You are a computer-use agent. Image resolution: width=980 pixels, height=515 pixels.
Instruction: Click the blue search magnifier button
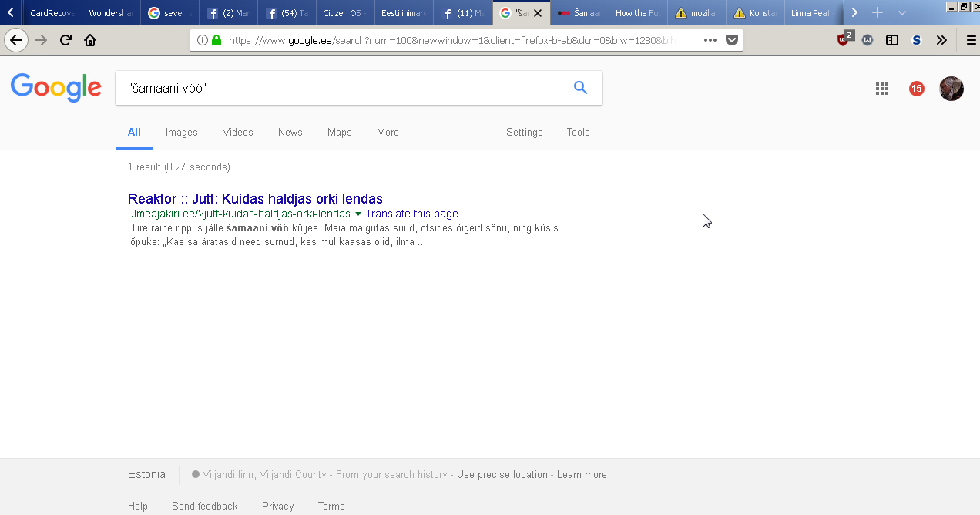(x=580, y=88)
